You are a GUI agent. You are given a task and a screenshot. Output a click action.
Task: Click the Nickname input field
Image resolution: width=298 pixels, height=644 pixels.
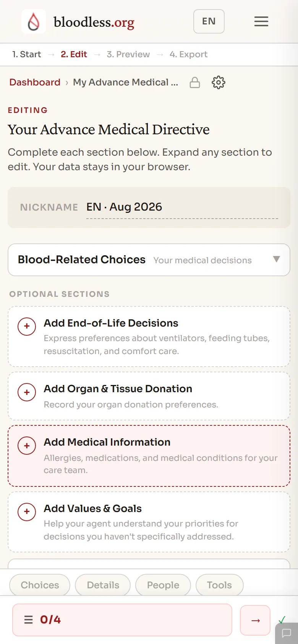click(x=182, y=207)
